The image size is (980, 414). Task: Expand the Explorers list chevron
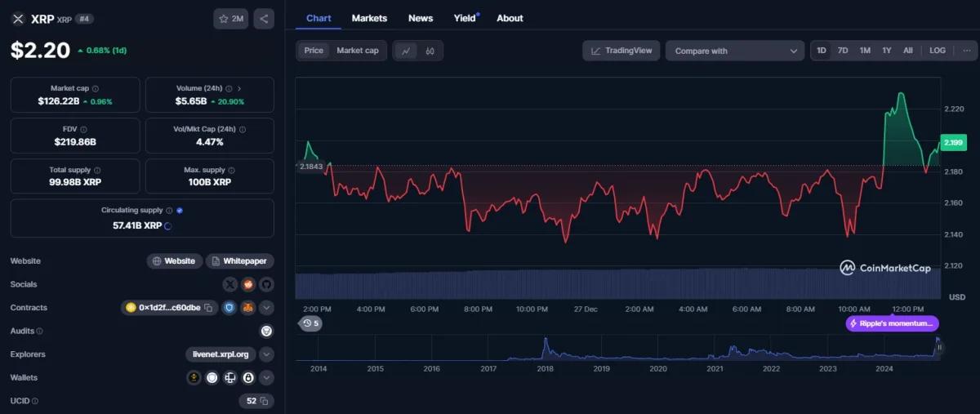266,354
